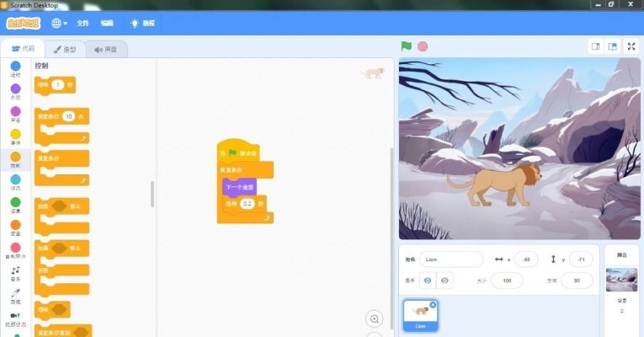Click the 舞台 (Stage) panel label
Image resolution: width=644 pixels, height=337 pixels.
click(622, 254)
